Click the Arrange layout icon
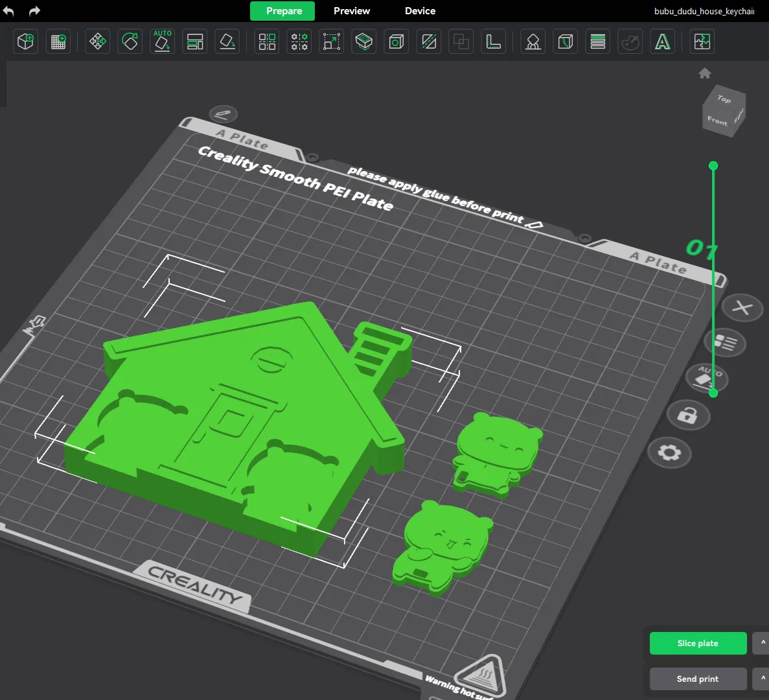This screenshot has height=700, width=769. (195, 41)
